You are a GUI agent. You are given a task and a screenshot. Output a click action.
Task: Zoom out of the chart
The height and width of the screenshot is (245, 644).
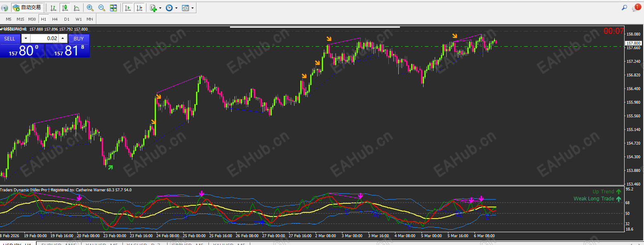click(101, 7)
